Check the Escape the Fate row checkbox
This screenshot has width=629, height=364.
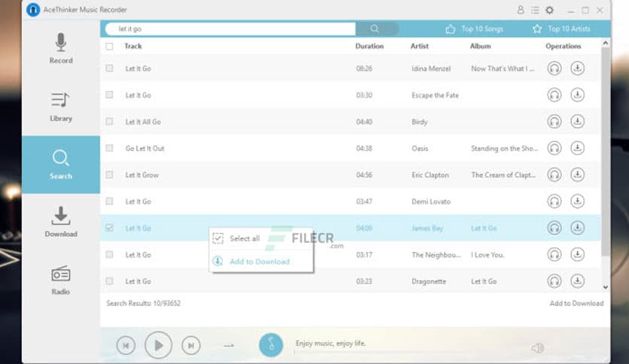pos(109,95)
